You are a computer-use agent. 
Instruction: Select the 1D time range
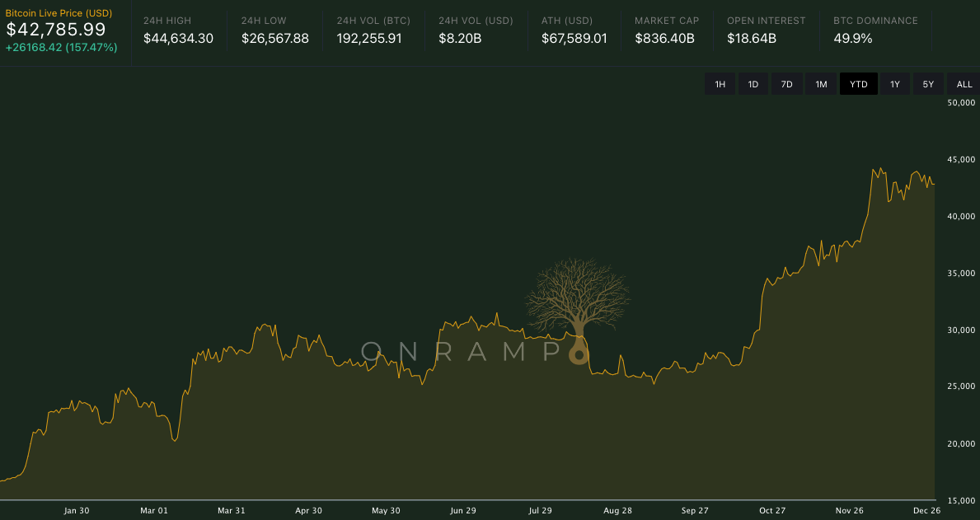(753, 84)
